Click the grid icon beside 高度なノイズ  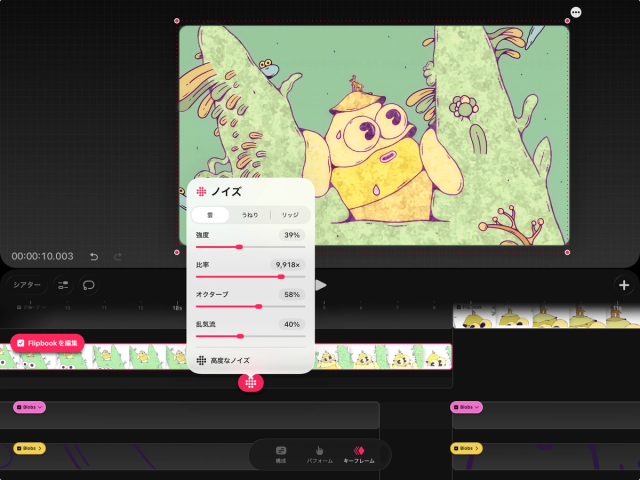tap(201, 360)
